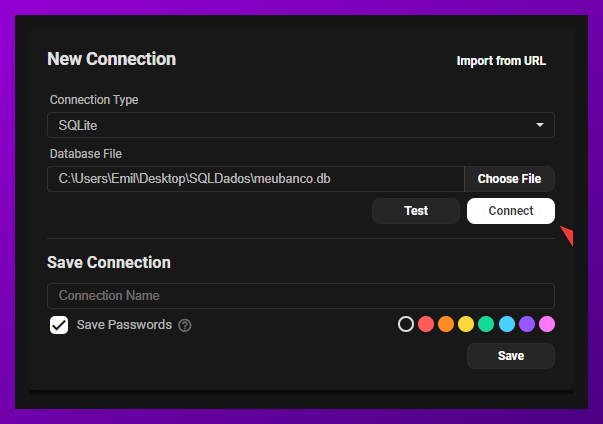This screenshot has height=424, width=603.
Task: Click the Connection Name input field
Action: tap(301, 296)
